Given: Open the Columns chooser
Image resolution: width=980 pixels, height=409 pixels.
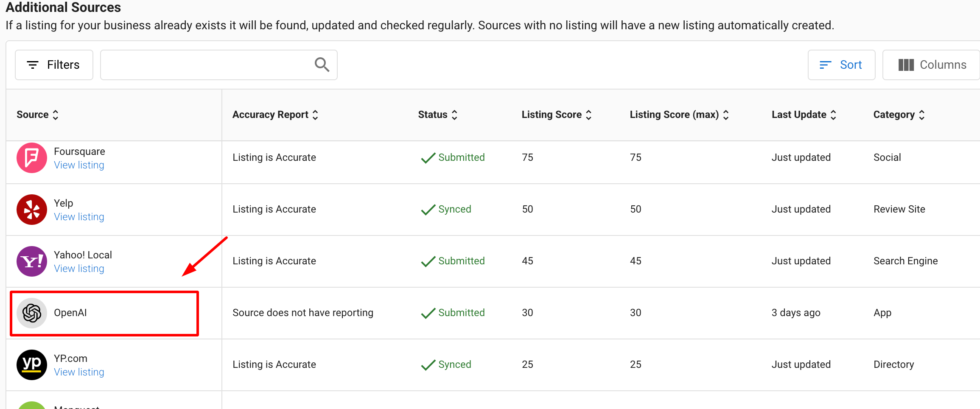Looking at the screenshot, I should (932, 65).
